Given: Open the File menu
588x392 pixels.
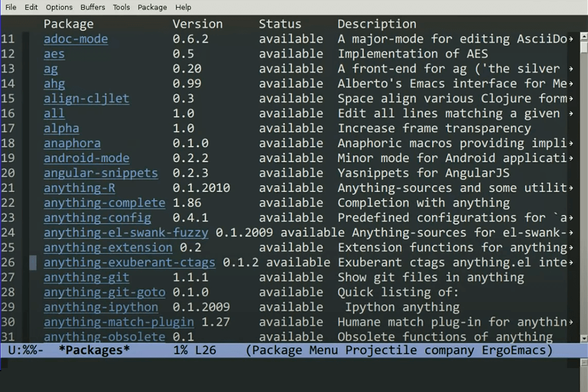Looking at the screenshot, I should pos(10,7).
